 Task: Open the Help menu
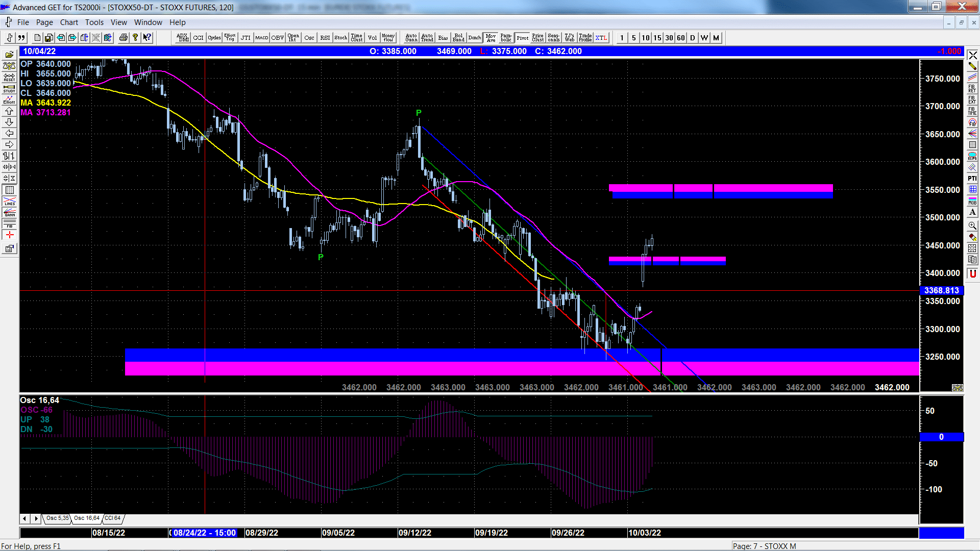pyautogui.click(x=178, y=22)
